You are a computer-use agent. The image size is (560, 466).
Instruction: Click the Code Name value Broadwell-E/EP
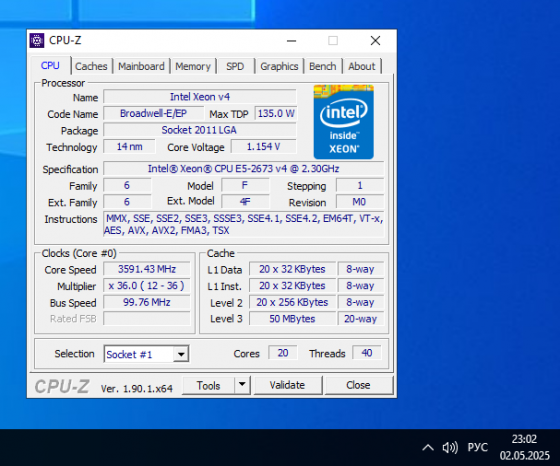click(154, 114)
